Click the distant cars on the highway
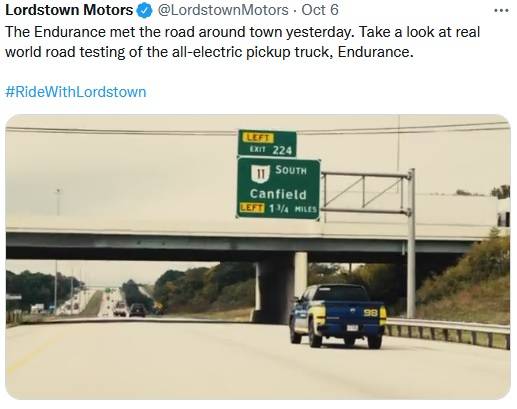The height and width of the screenshot is (409, 517). (x=129, y=309)
